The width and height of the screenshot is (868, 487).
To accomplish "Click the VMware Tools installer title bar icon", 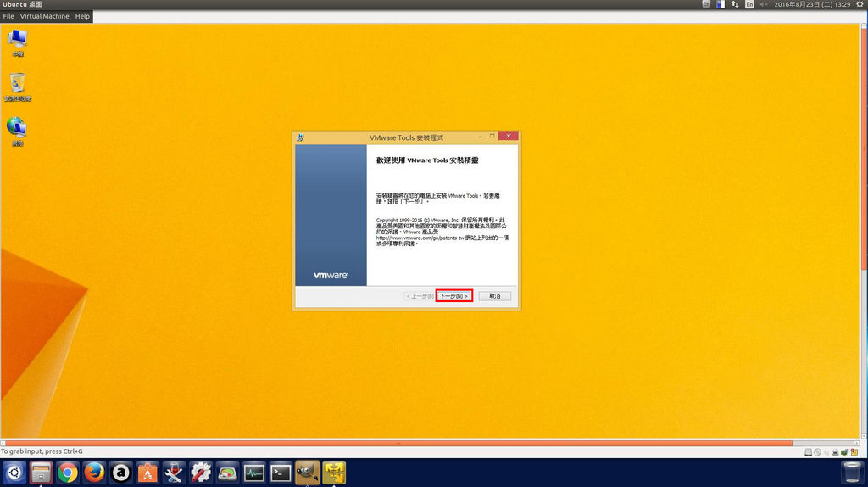I will (301, 137).
